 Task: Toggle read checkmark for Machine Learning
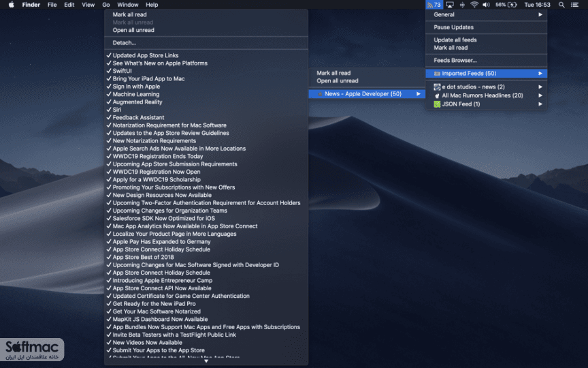[109, 94]
